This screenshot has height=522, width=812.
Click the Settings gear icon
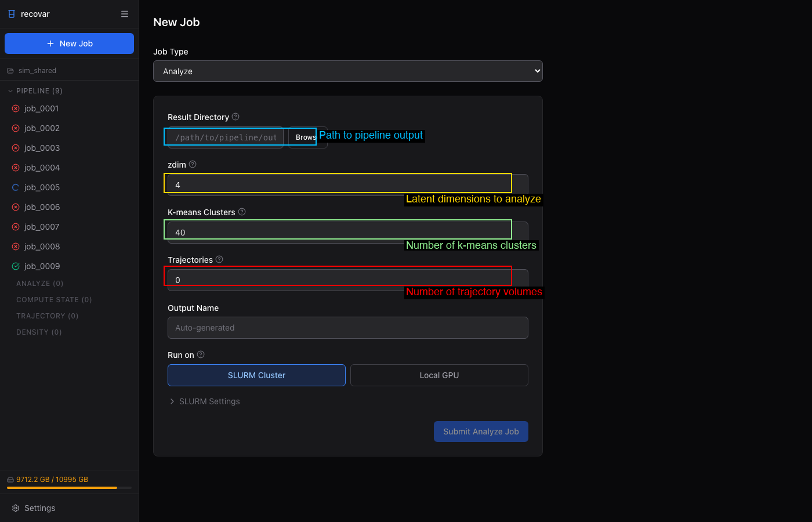pos(16,508)
